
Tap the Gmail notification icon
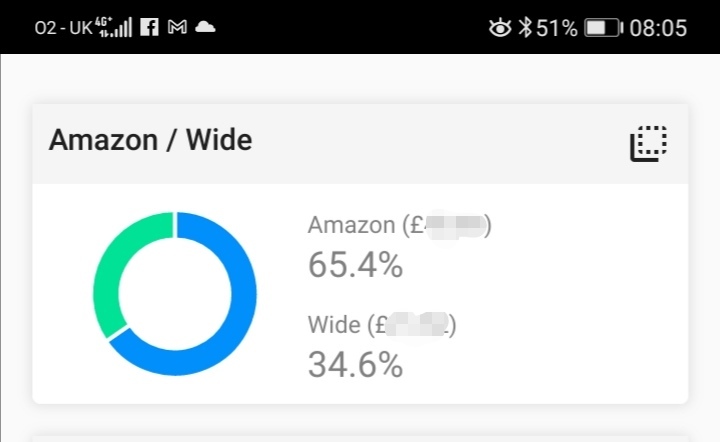177,28
